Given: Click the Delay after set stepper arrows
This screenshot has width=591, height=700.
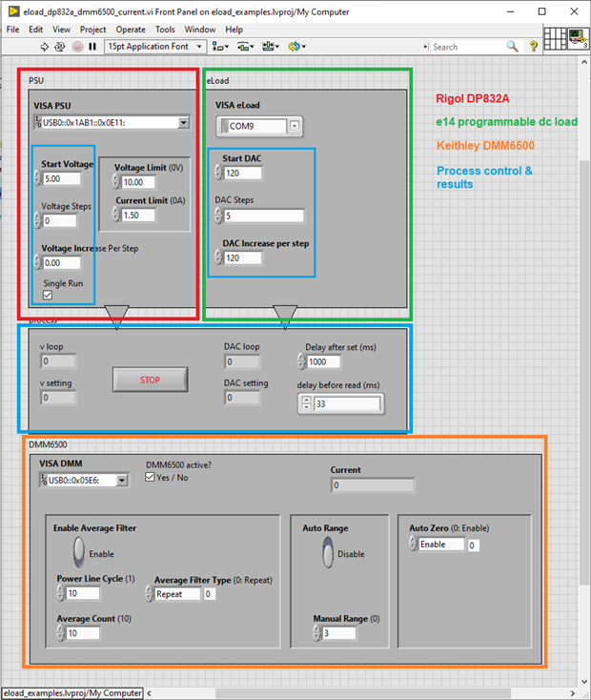Looking at the screenshot, I should (302, 362).
